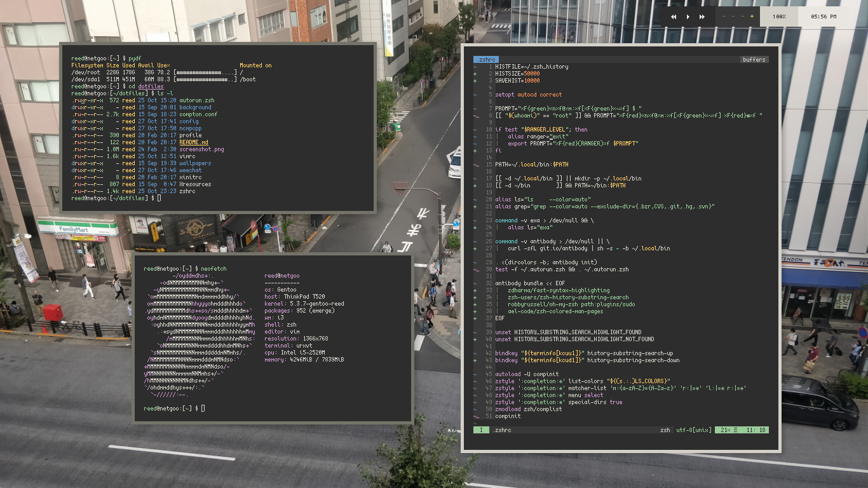
Task: Click the 100% indicator in the bar
Action: coord(779,17)
